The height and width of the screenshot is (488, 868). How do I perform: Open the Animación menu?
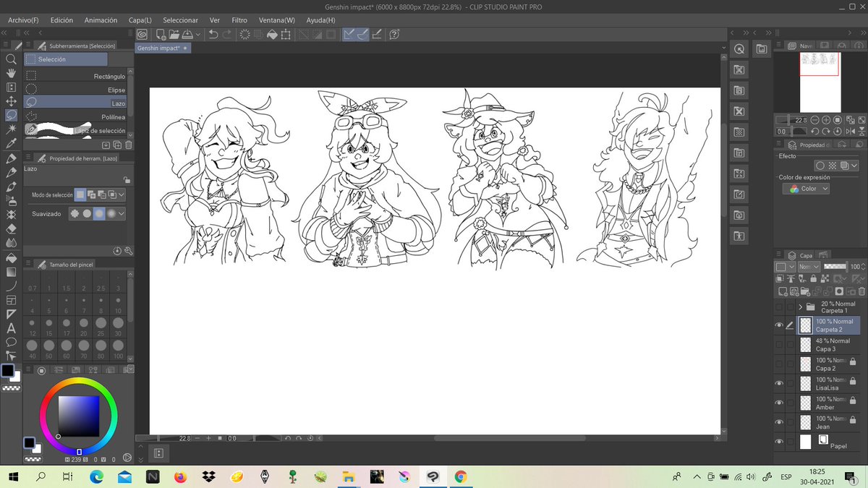click(x=101, y=20)
